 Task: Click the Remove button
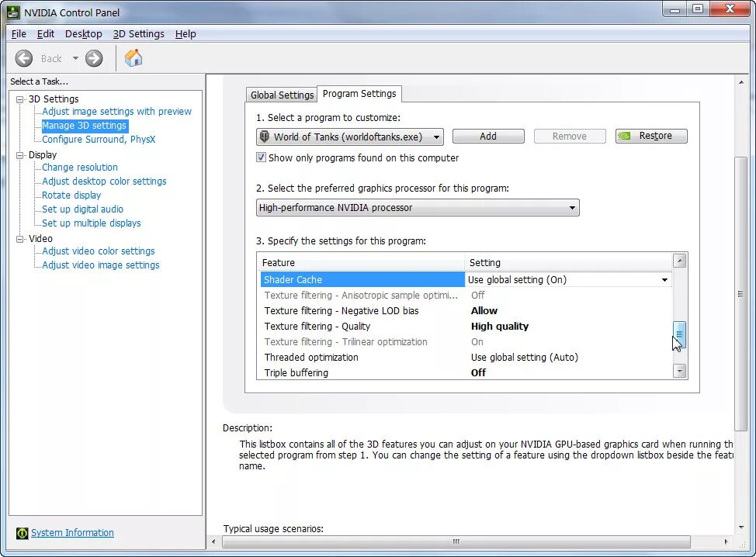click(570, 137)
